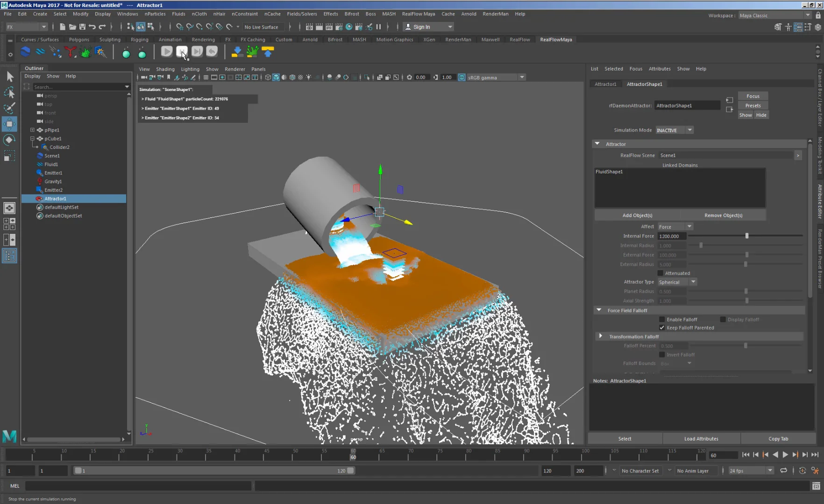Select the RealFlow simulation play icon
Viewport: 824px width, 504px height.
point(167,51)
